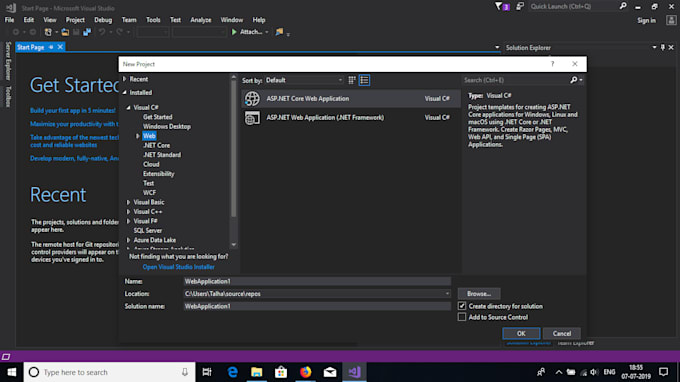The height and width of the screenshot is (382, 680).
Task: Launch Firefox from the taskbar
Action: point(306,372)
